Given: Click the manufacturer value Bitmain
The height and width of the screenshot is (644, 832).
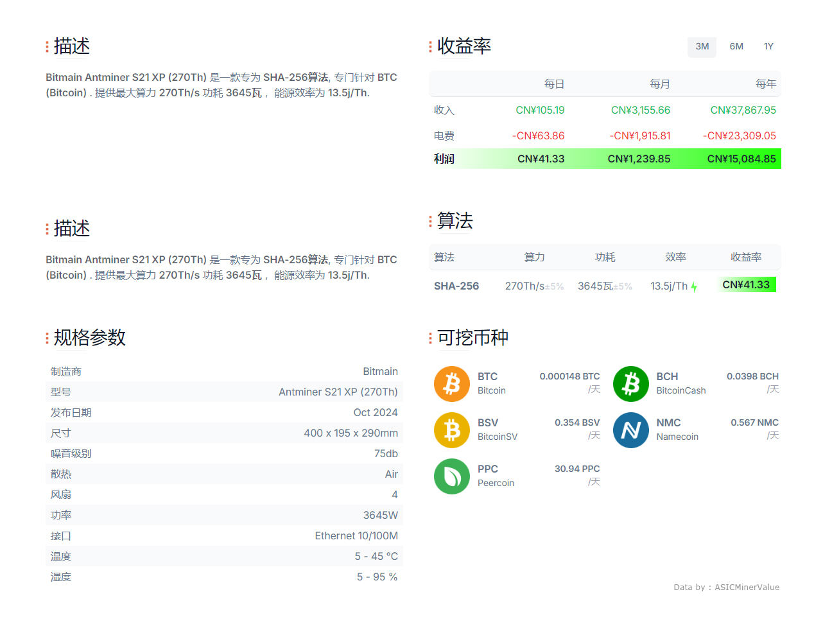Looking at the screenshot, I should click(380, 372).
